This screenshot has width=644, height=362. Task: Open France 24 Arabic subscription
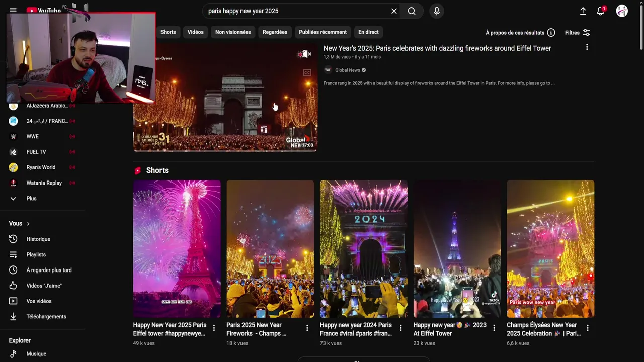[43, 121]
